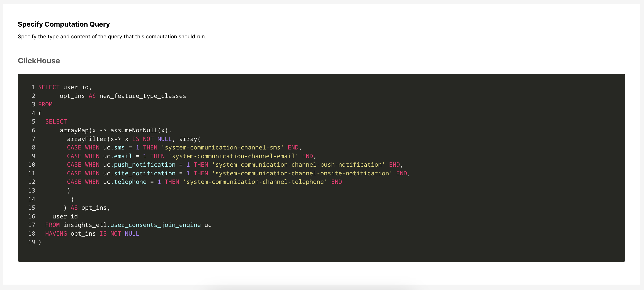Click the ClickHouse section title
644x290 pixels.
pos(39,61)
